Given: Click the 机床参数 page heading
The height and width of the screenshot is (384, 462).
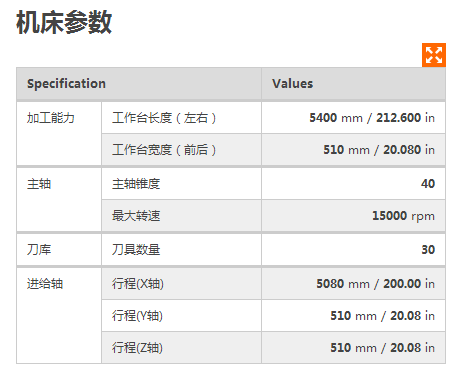Looking at the screenshot, I should tap(64, 22).
